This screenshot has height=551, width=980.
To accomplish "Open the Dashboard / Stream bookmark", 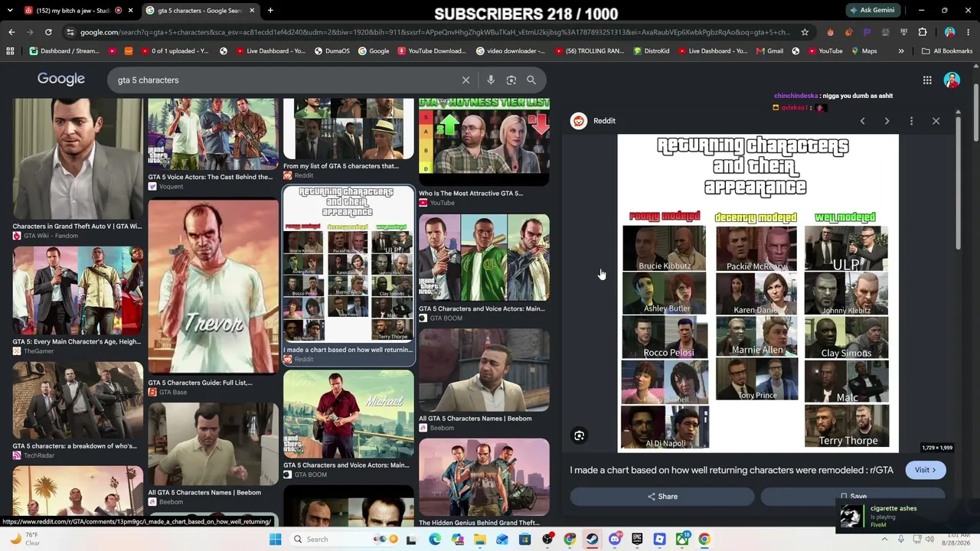I will coord(64,51).
